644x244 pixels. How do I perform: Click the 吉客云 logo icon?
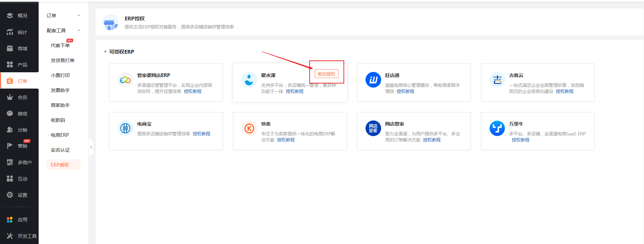[497, 80]
